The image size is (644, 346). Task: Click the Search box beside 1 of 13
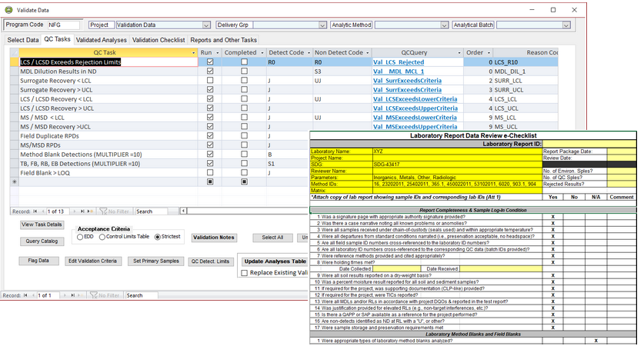point(152,211)
